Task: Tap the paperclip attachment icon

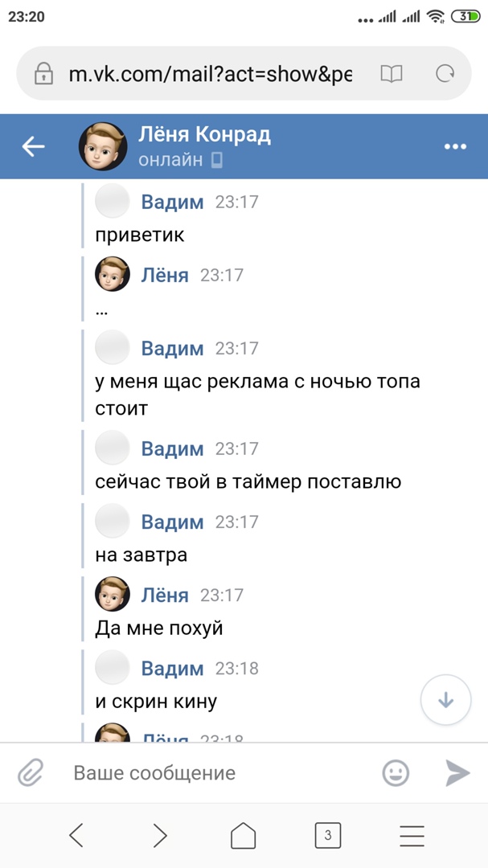Action: (x=31, y=773)
